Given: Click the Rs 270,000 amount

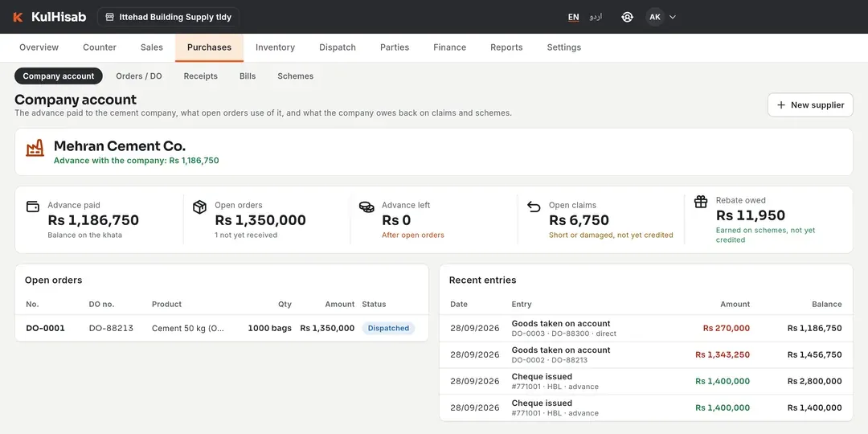Looking at the screenshot, I should 727,328.
